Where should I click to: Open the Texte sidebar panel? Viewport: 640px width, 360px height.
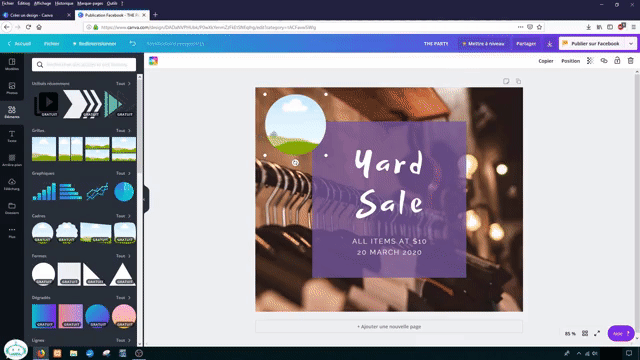[12, 136]
